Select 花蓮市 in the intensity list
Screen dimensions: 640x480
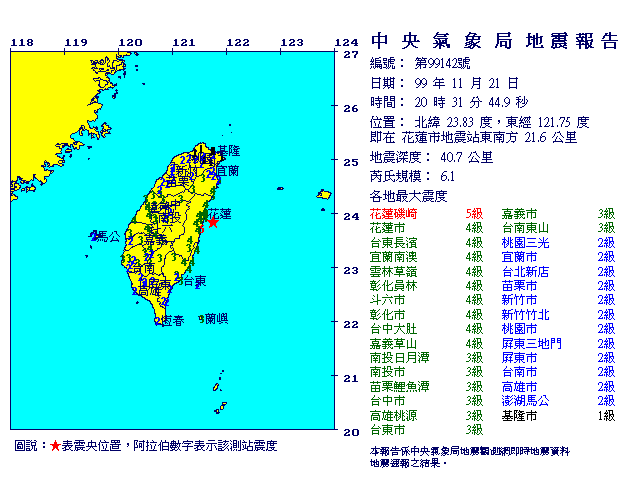click(x=387, y=228)
